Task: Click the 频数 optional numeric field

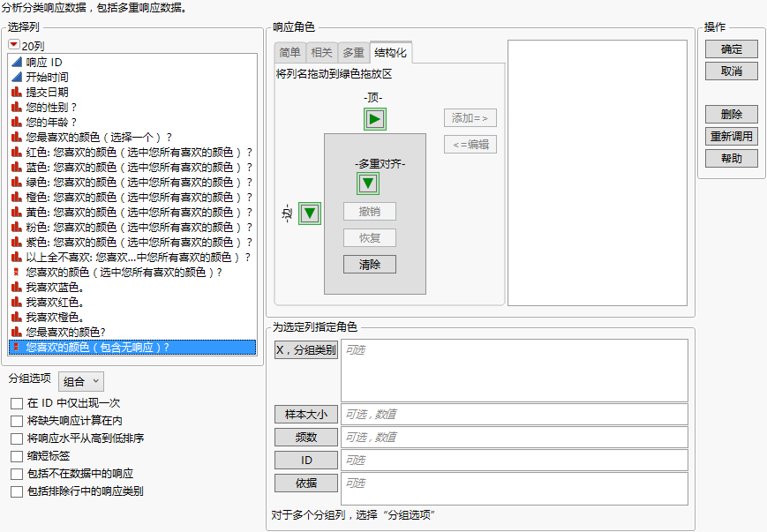Action: point(514,437)
